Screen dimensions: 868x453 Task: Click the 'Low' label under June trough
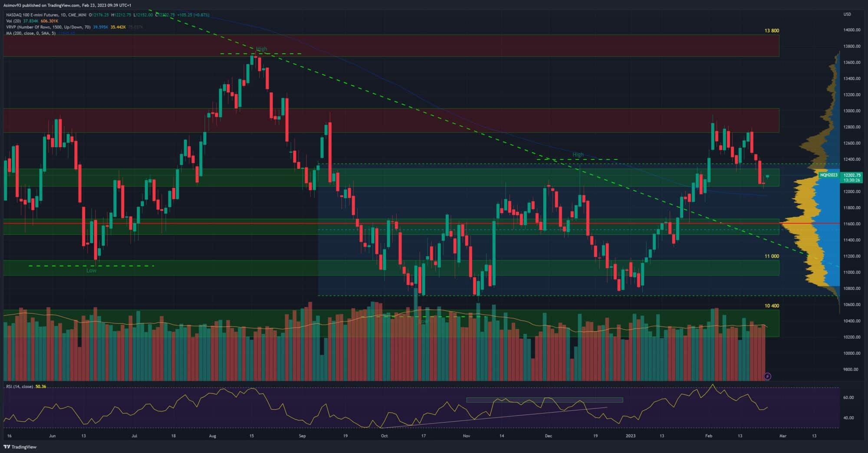91,270
